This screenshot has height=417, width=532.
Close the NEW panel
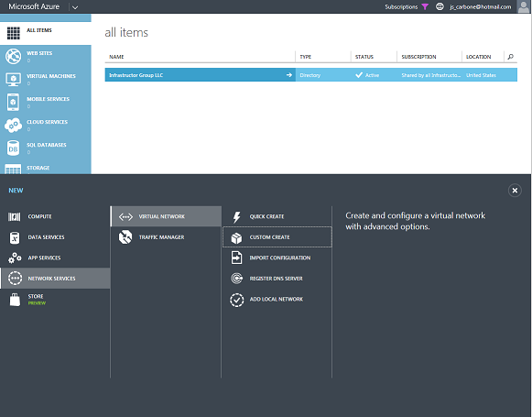[515, 191]
